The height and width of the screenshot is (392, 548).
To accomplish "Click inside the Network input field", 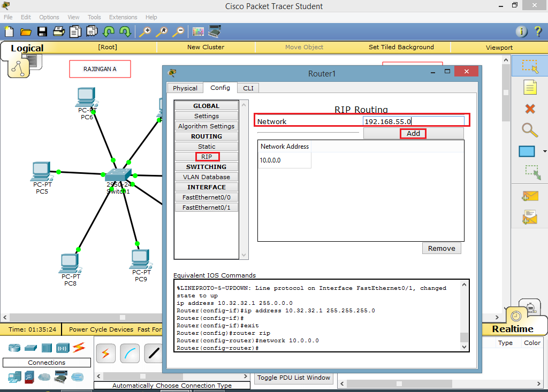I will tap(415, 121).
